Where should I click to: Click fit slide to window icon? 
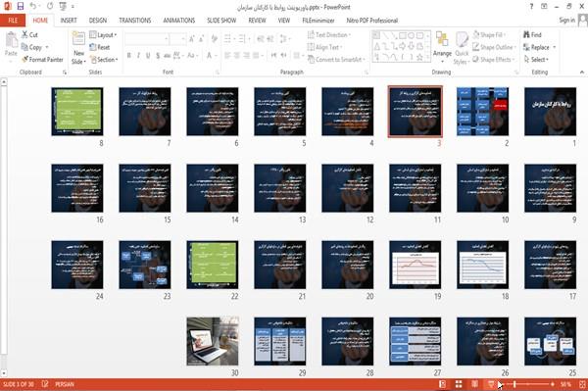582,384
